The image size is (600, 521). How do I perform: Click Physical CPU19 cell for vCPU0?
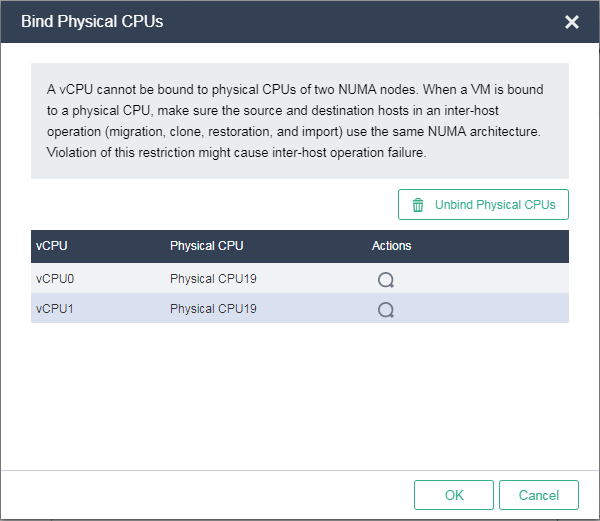213,279
